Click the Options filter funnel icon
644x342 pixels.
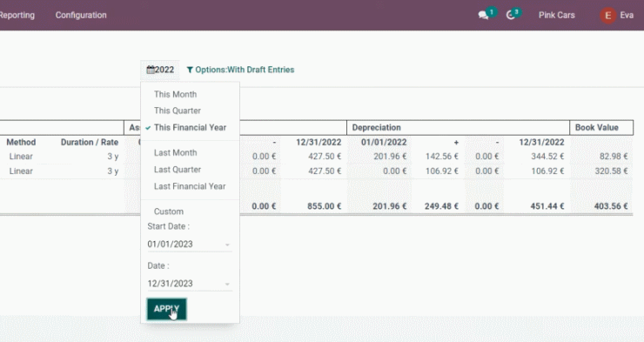[x=190, y=70]
